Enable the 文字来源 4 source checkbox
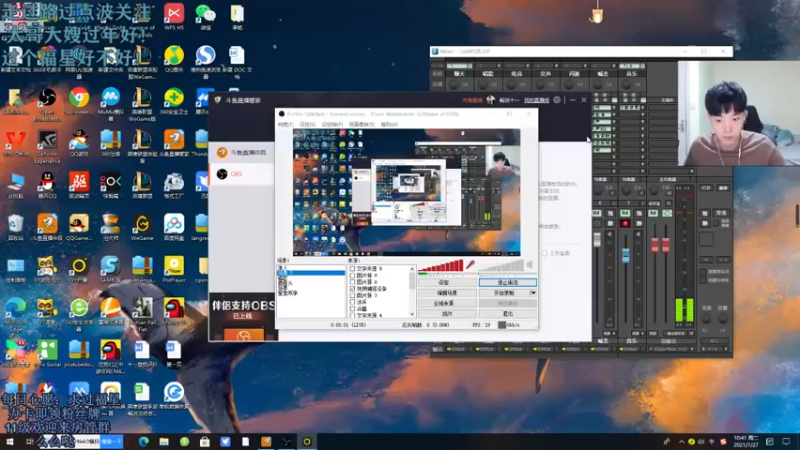 [x=352, y=315]
